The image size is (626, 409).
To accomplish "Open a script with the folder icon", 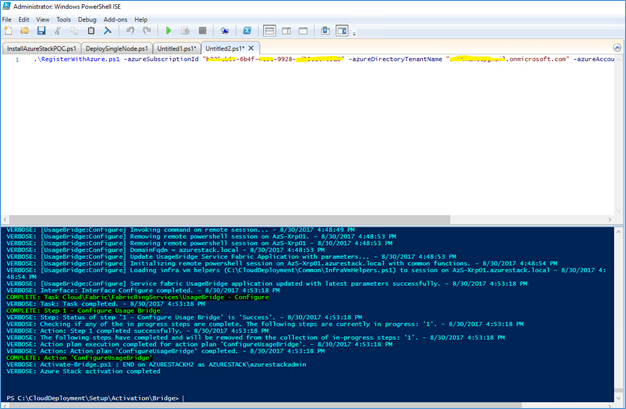I will tap(25, 31).
